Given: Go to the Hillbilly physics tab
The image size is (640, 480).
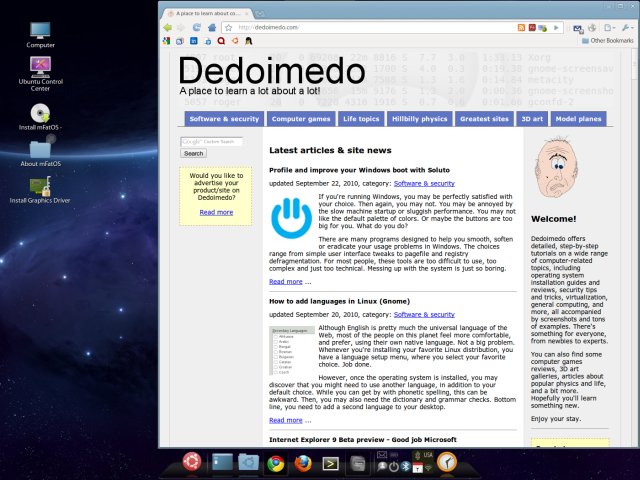Looking at the screenshot, I should point(419,119).
